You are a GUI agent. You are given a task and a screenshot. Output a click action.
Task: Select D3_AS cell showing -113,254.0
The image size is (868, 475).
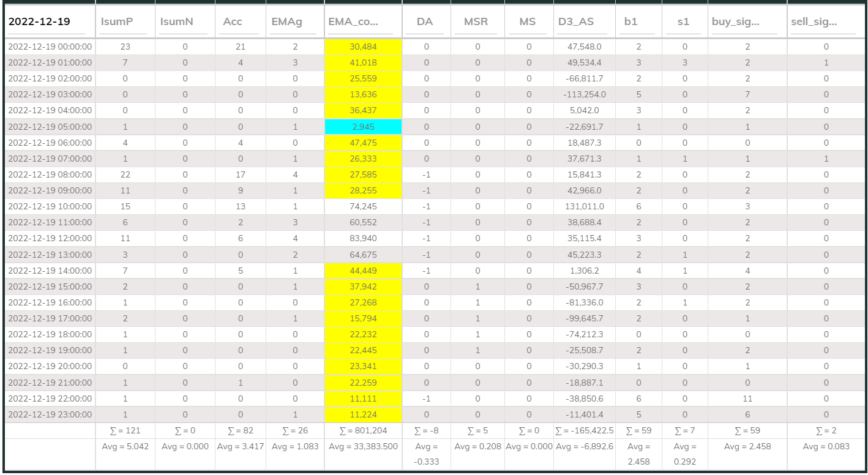tap(584, 94)
